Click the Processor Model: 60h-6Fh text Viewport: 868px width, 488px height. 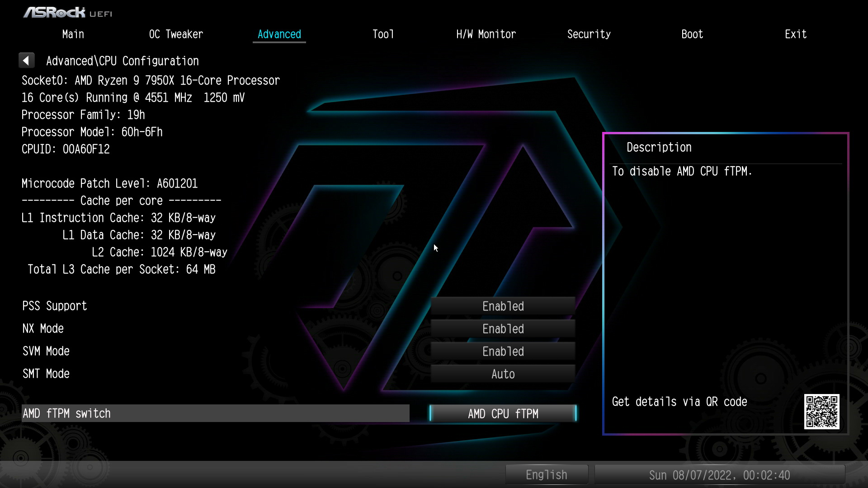[92, 132]
